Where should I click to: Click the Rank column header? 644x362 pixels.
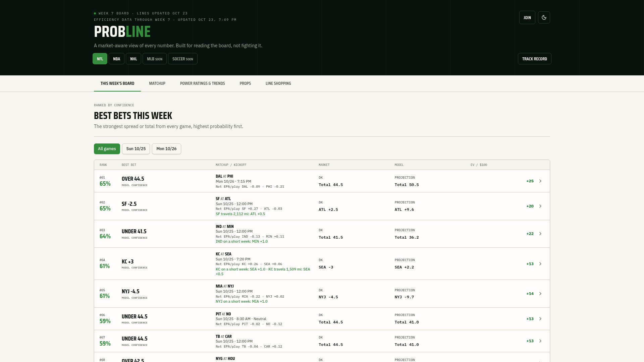click(x=103, y=165)
